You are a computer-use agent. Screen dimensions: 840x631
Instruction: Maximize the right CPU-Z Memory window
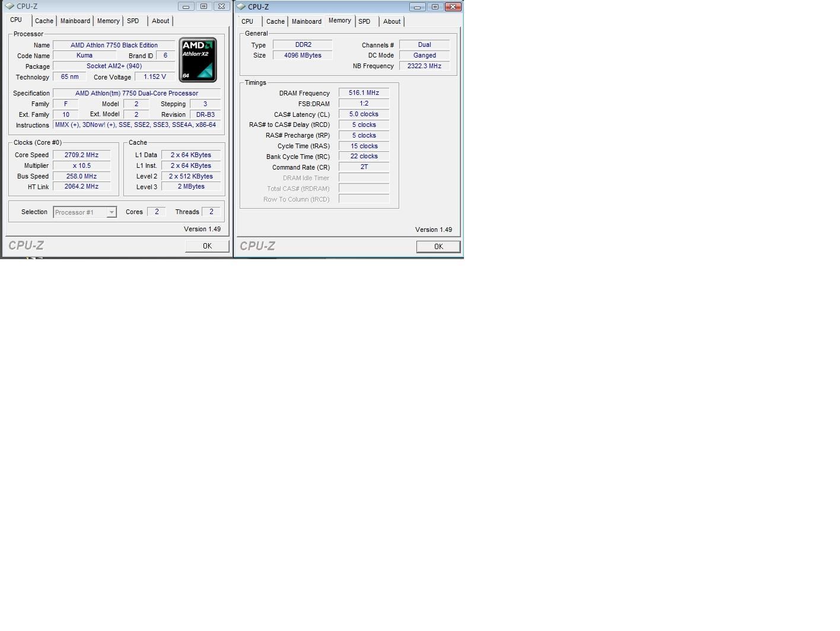pyautogui.click(x=435, y=7)
